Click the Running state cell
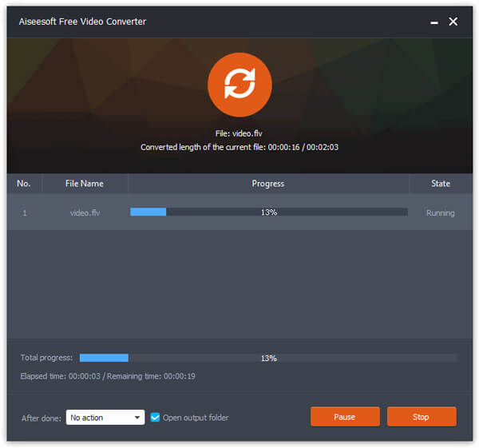The height and width of the screenshot is (448, 479). coord(440,212)
